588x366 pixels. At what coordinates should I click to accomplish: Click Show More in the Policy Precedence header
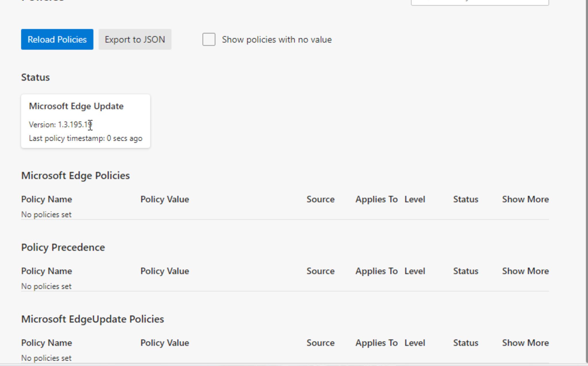tap(525, 271)
